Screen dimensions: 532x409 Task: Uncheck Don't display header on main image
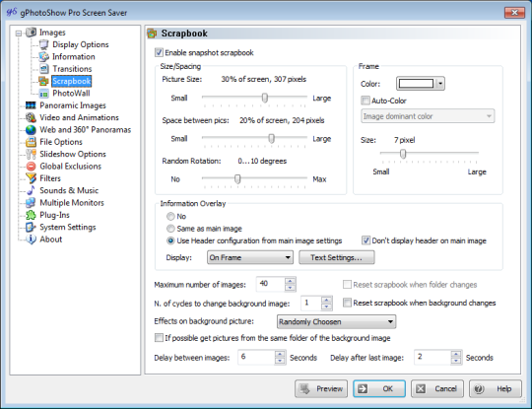pos(366,240)
